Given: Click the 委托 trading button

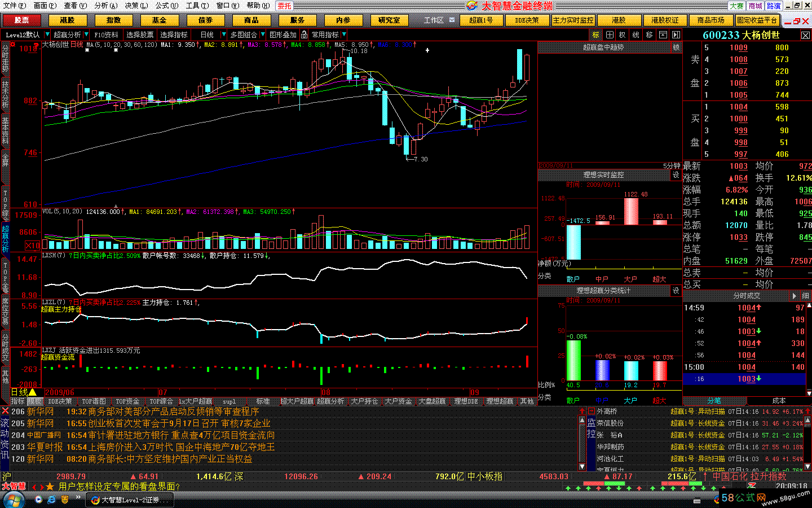Looking at the screenshot, I should 285,6.
